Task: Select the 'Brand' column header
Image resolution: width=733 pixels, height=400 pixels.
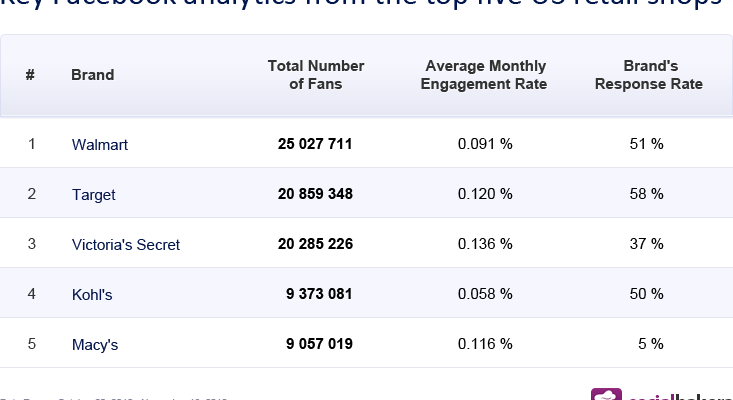Action: [x=93, y=75]
